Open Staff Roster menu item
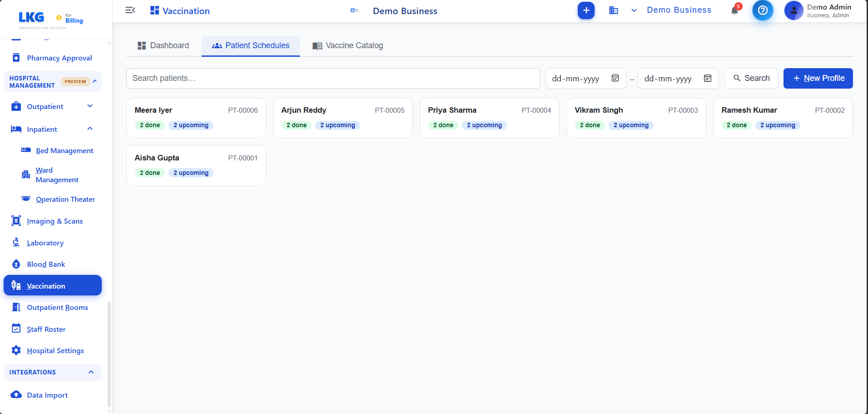 (46, 329)
